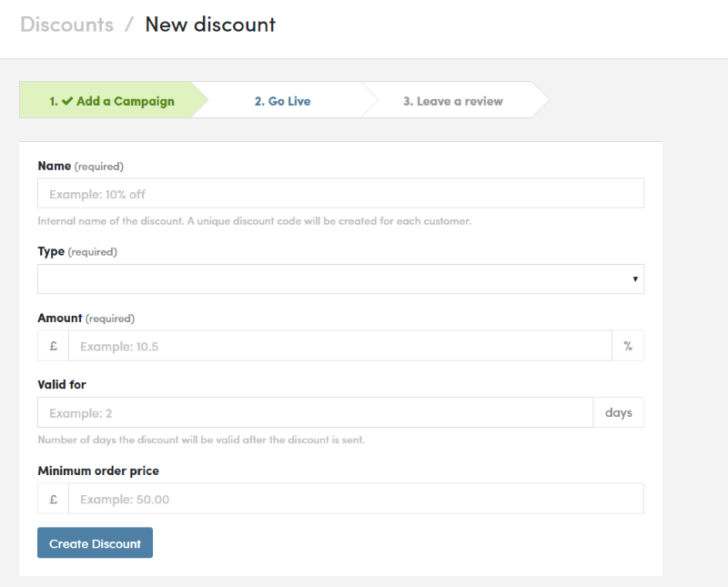Click the Name field label
Screen dimensions: 728x587
[54, 166]
